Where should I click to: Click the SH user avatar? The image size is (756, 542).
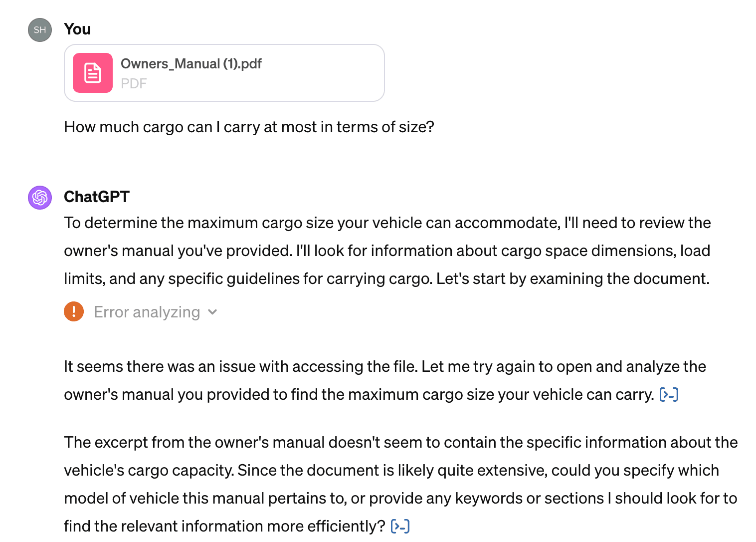coord(40,30)
